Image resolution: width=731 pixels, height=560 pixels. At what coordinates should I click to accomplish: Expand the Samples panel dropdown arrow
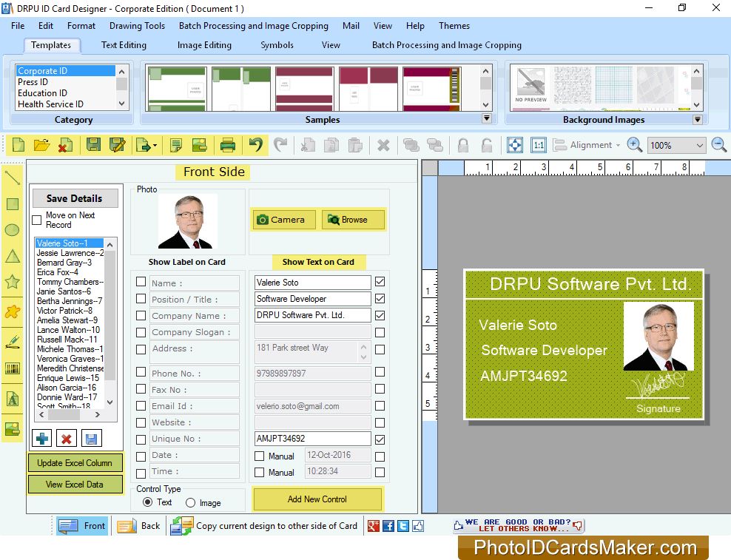pyautogui.click(x=486, y=118)
